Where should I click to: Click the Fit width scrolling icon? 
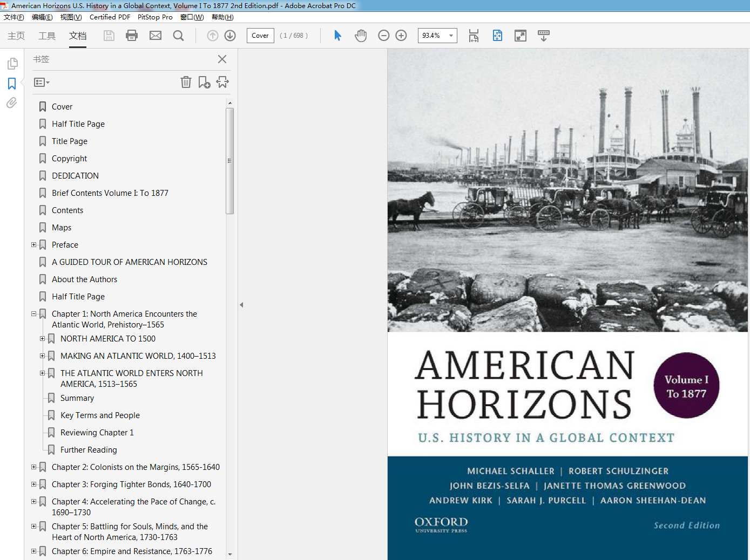(x=474, y=36)
